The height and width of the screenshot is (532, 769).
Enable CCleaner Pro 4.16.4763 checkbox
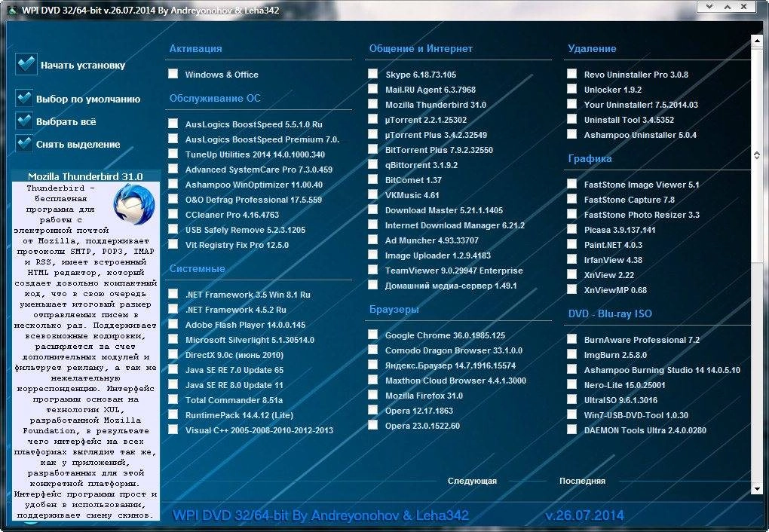click(173, 214)
